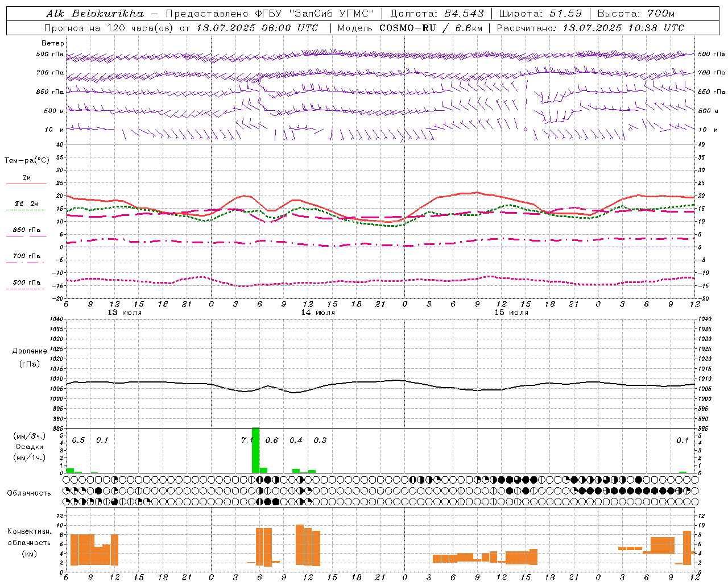Click the station name Alk_Belokurikha in header

tap(95, 14)
